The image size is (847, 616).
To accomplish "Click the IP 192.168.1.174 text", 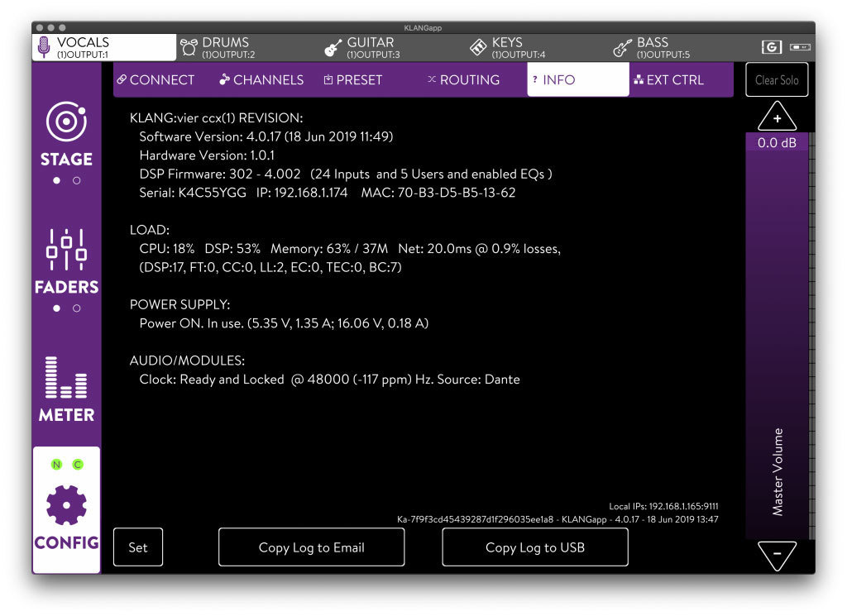I will coord(302,193).
